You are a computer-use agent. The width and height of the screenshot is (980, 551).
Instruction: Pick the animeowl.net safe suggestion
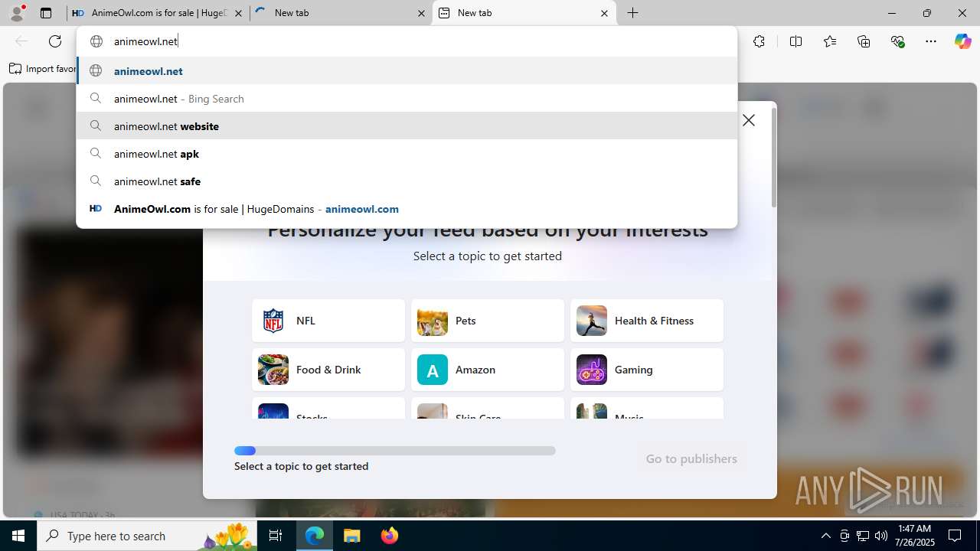407,181
